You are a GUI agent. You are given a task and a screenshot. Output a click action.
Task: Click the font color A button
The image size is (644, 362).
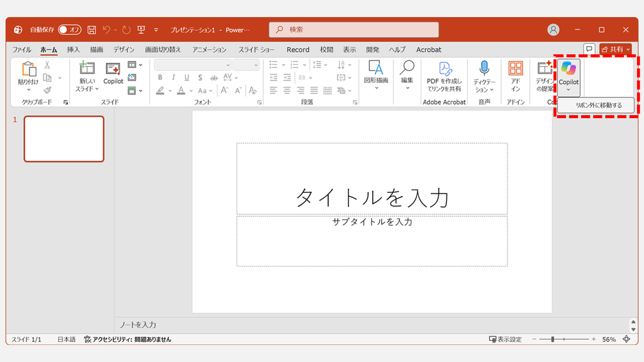point(180,90)
